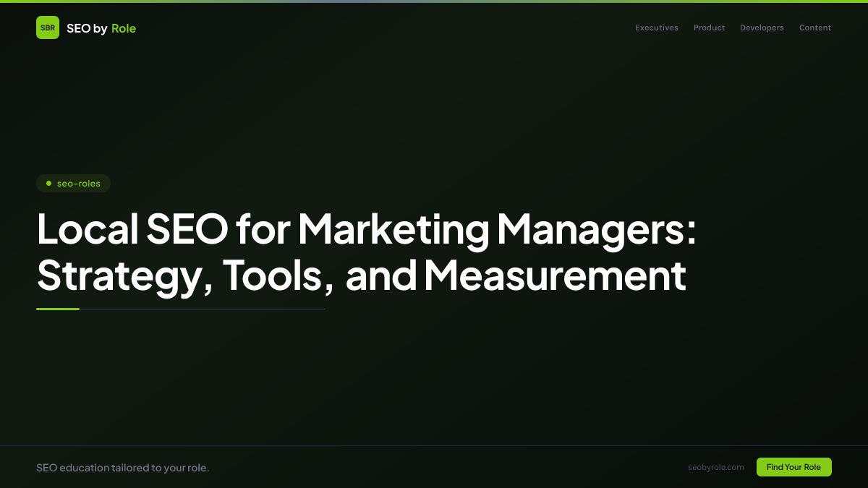This screenshot has width=868, height=488.
Task: Click the green accent underline below the title
Action: (x=58, y=308)
